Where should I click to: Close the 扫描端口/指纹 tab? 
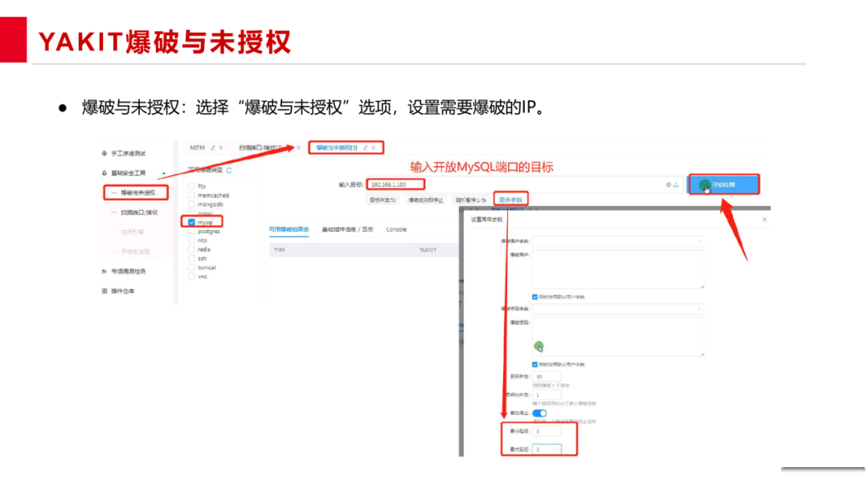click(298, 148)
